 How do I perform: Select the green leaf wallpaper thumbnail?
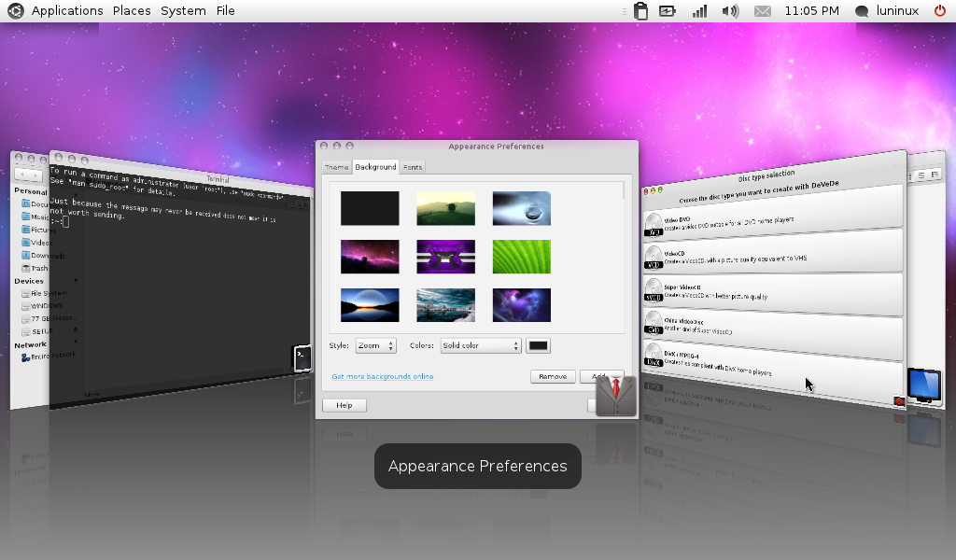coord(522,257)
